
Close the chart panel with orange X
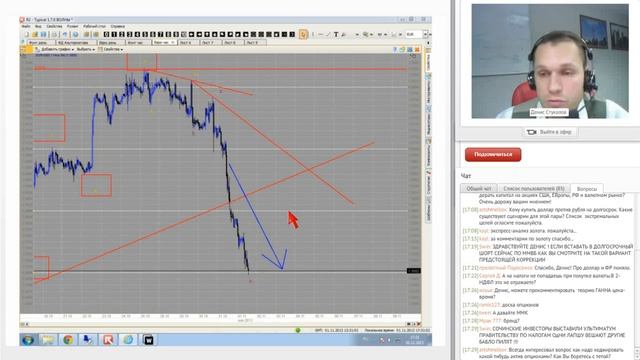tap(417, 50)
